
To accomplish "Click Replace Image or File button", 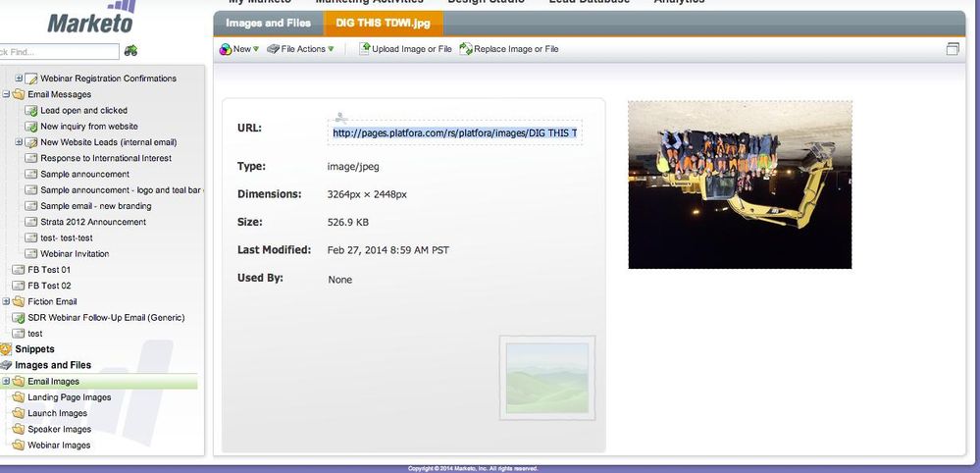I will tap(509, 49).
